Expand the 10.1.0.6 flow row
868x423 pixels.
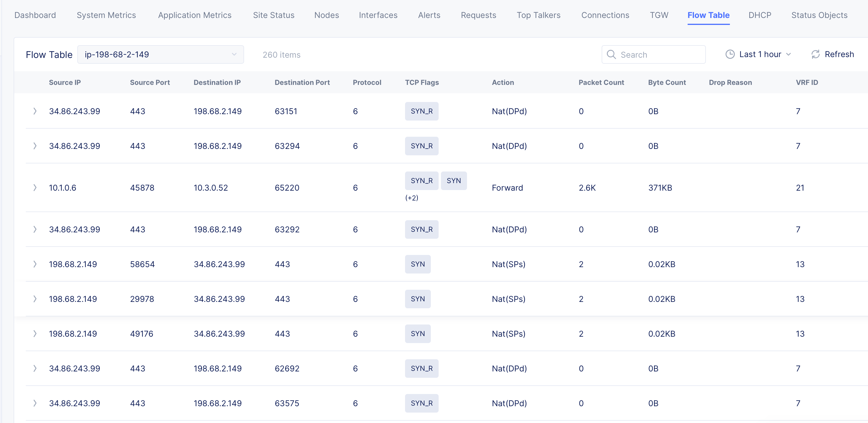point(35,188)
